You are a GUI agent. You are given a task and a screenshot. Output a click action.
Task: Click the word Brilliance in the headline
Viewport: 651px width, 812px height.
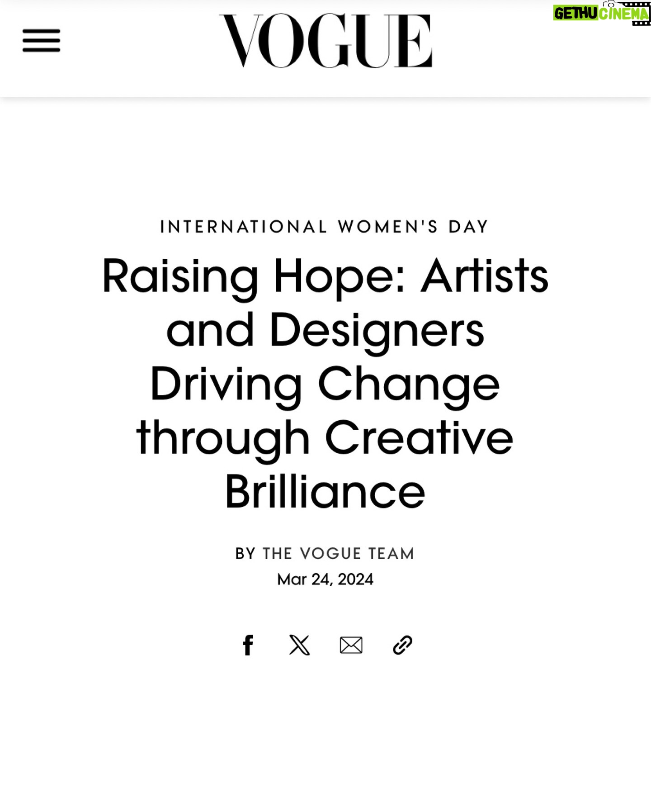coord(325,492)
